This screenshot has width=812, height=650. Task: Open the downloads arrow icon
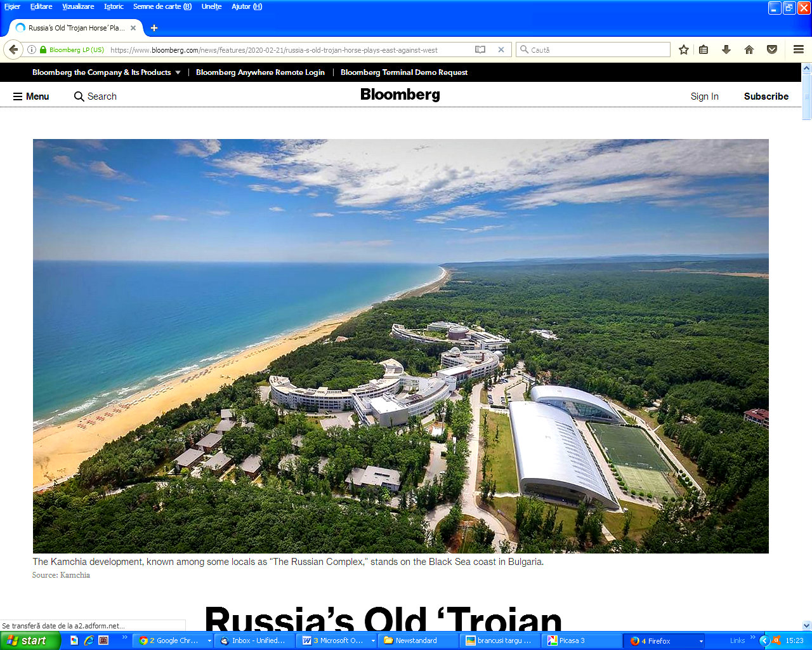click(726, 50)
